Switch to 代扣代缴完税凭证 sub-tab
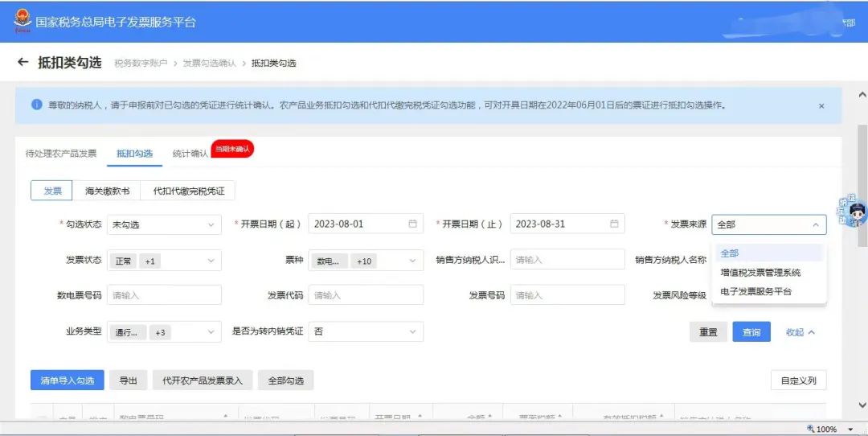 click(188, 191)
